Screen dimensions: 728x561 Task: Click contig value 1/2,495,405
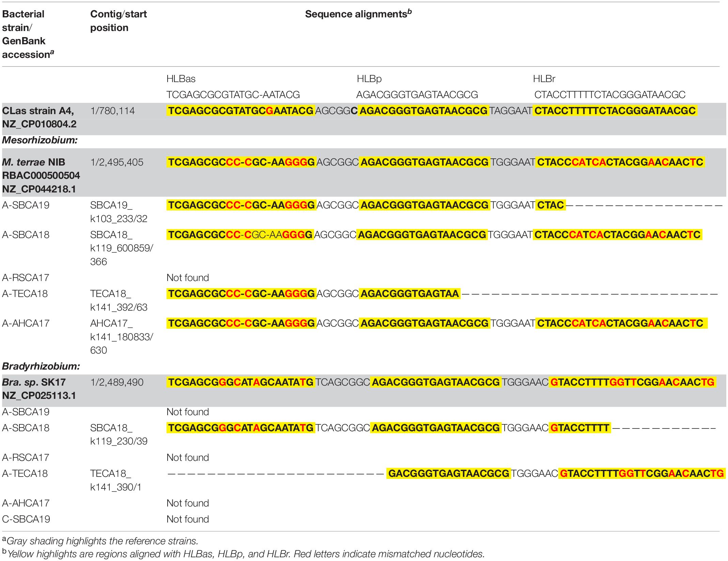(x=117, y=162)
